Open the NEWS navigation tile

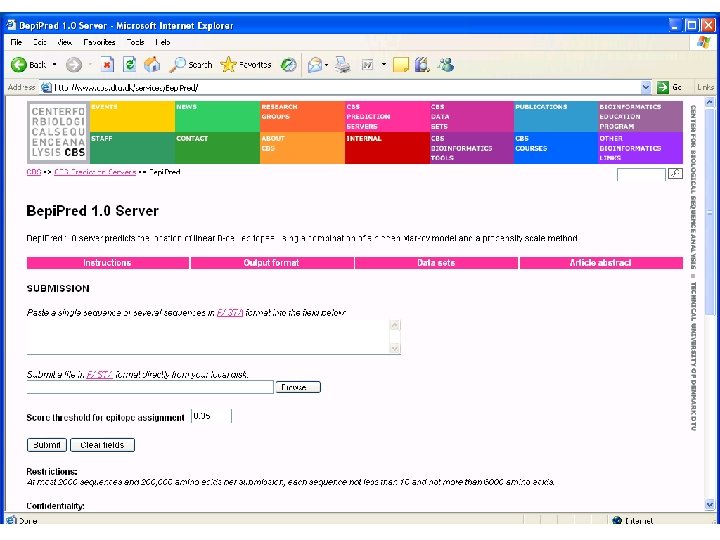click(217, 117)
